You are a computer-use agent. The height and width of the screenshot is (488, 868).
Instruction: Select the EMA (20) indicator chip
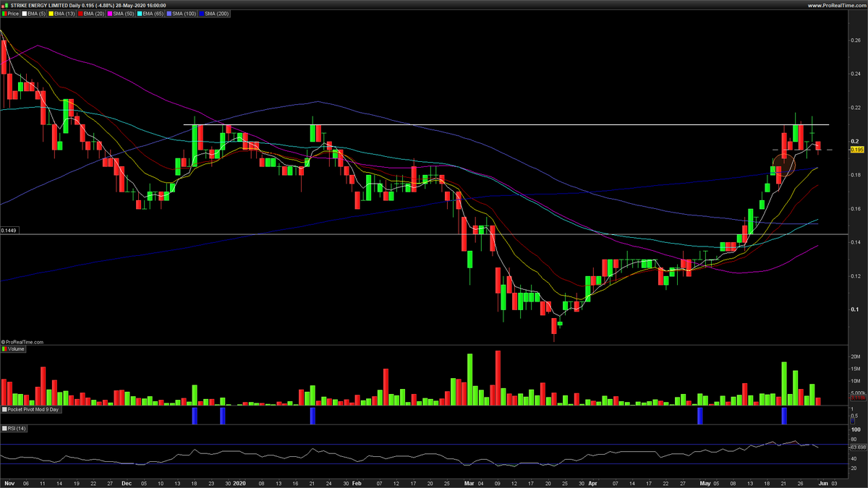point(90,12)
